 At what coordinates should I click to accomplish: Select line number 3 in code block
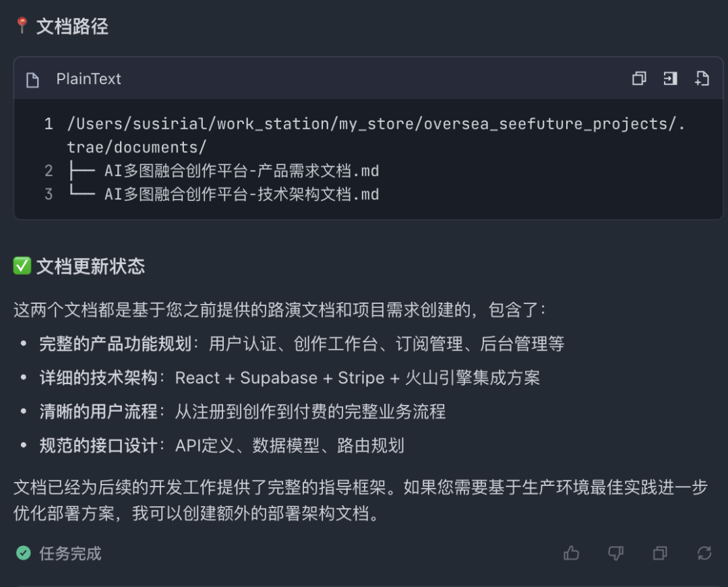(x=49, y=195)
